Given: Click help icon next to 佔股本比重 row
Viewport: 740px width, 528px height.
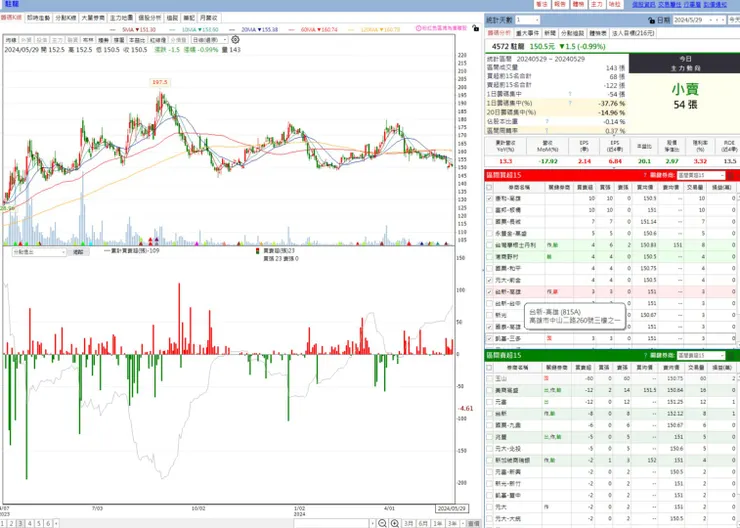Looking at the screenshot, I should (x=547, y=121).
